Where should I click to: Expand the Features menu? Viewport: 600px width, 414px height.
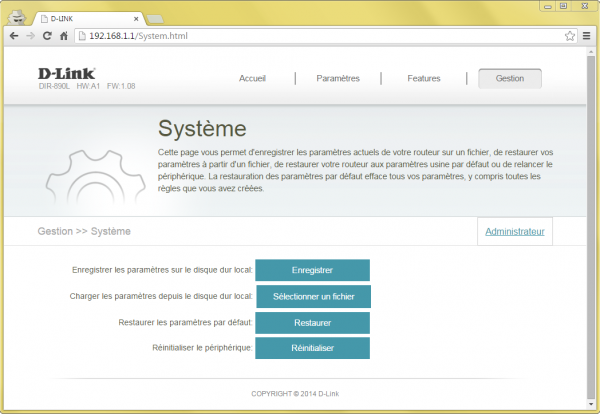click(423, 78)
